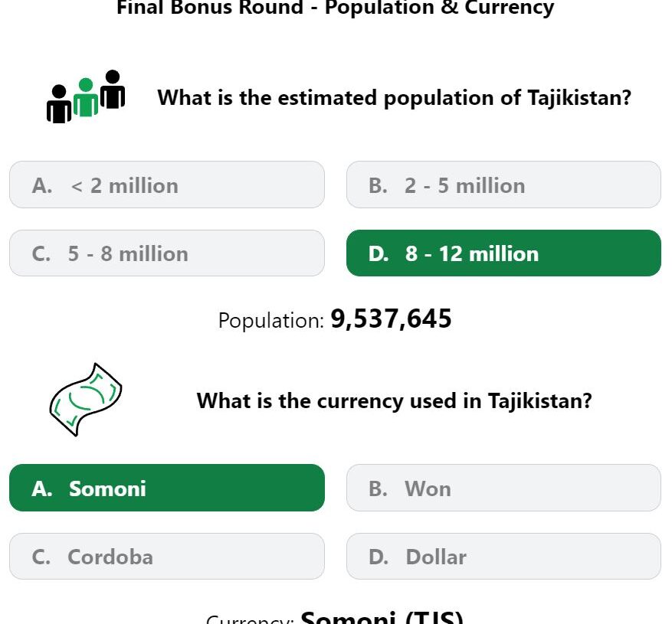This screenshot has height=624, width=672.
Task: Click the population figure 9,537,645
Action: click(391, 319)
